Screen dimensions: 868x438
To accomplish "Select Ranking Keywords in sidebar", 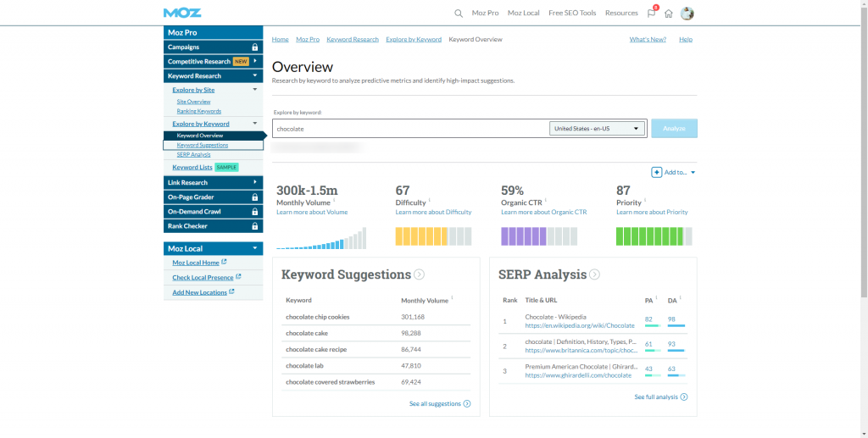I will coord(198,111).
